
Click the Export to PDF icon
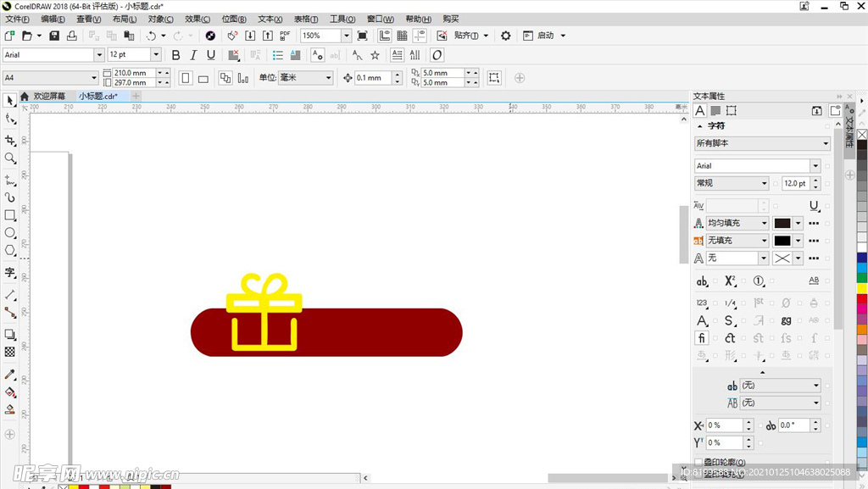click(x=285, y=36)
